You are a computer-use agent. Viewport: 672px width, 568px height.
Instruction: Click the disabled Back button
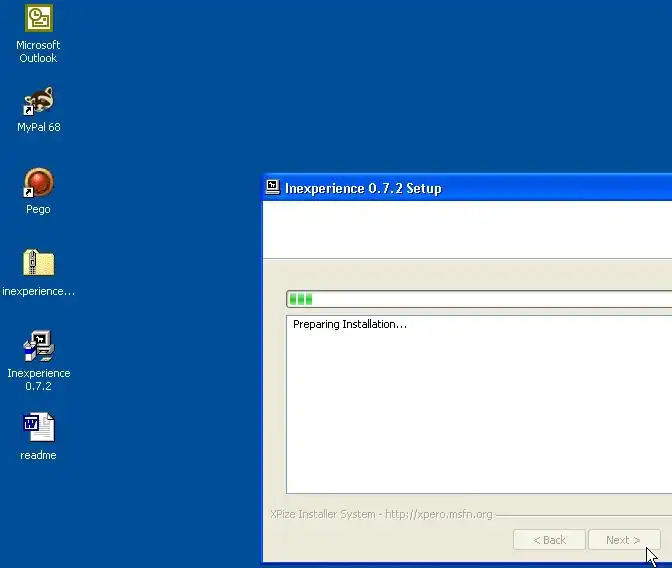coord(549,540)
